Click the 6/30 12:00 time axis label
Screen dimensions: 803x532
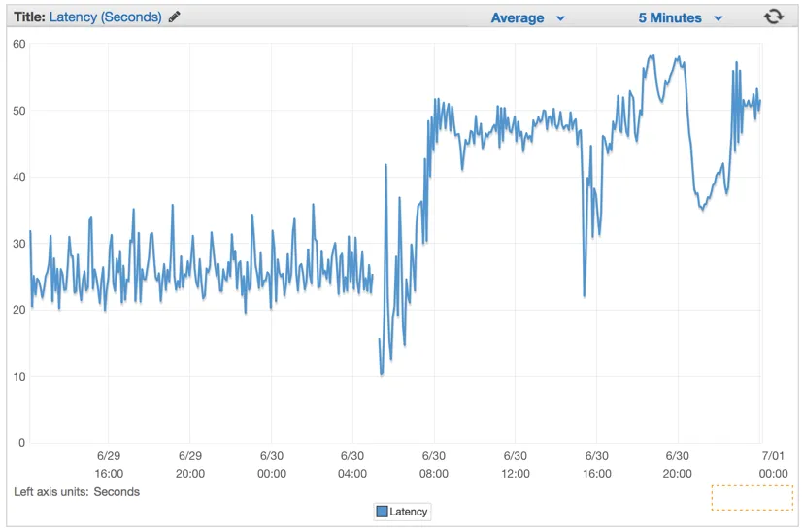pyautogui.click(x=516, y=464)
